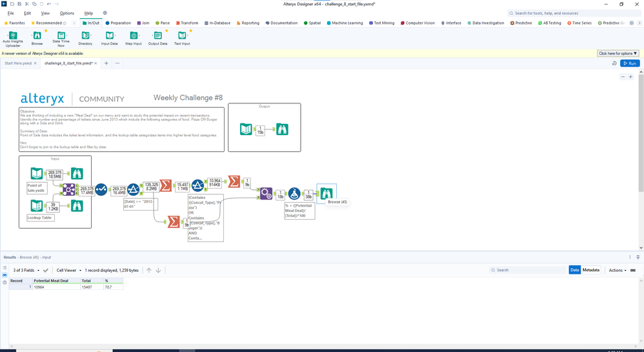Switch results to Data view
The height and width of the screenshot is (352, 644).
(x=574, y=270)
